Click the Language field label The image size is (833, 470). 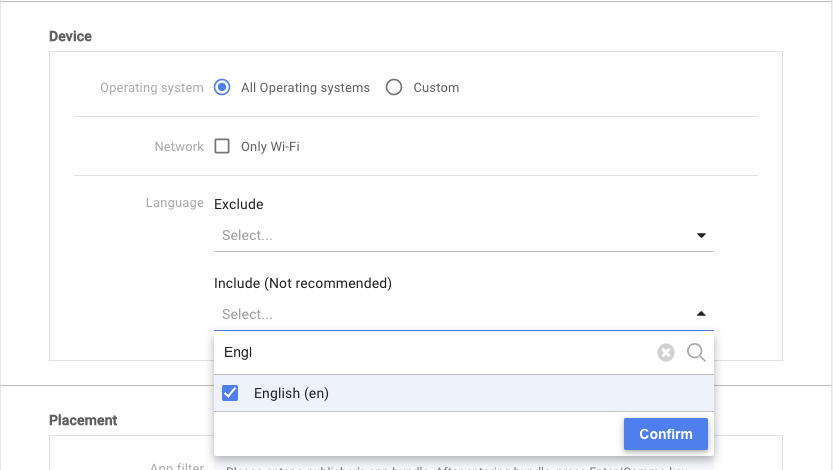[174, 203]
